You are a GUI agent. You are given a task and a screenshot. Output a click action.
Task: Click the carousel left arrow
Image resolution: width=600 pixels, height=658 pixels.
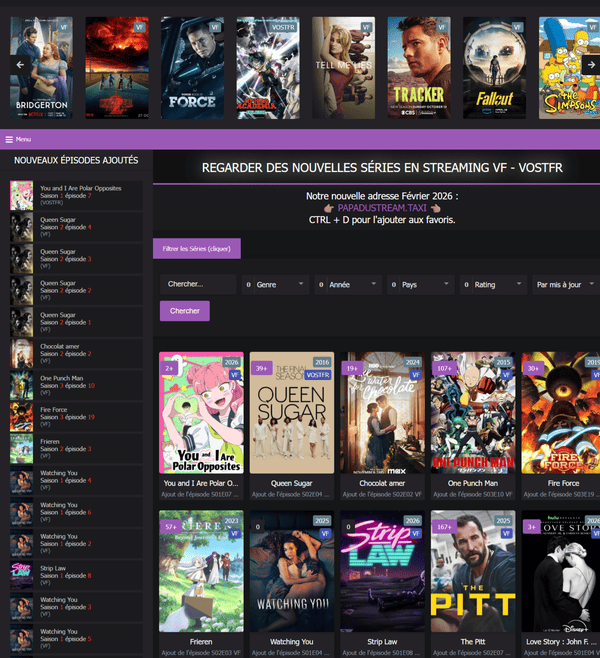coord(18,65)
